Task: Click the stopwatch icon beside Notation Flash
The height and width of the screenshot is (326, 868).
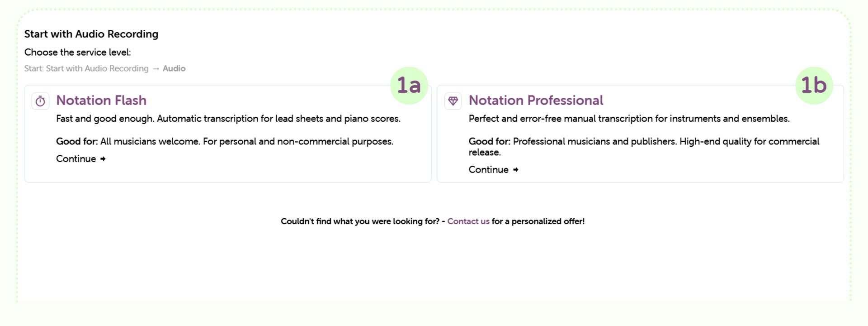Action: (x=40, y=101)
